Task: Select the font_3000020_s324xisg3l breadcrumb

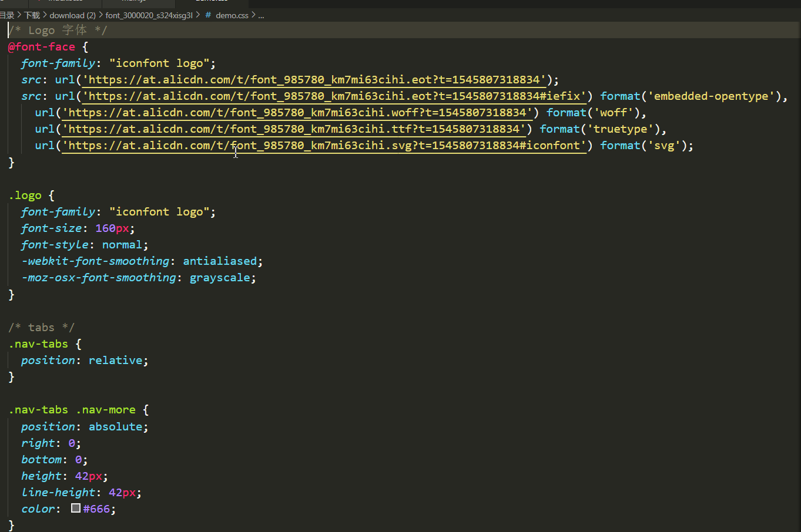Action: coord(149,15)
